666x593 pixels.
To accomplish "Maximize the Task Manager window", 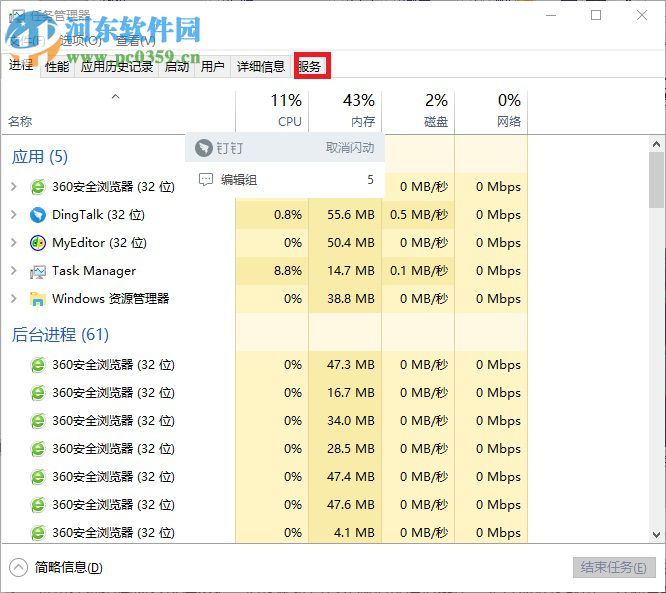I will coord(596,16).
